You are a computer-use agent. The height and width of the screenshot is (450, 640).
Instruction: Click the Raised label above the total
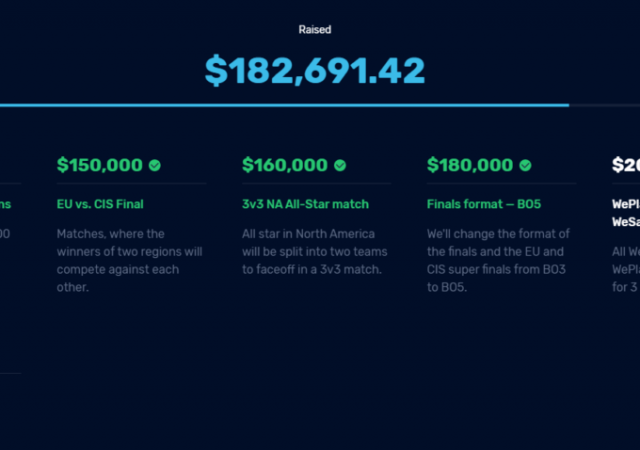[315, 30]
